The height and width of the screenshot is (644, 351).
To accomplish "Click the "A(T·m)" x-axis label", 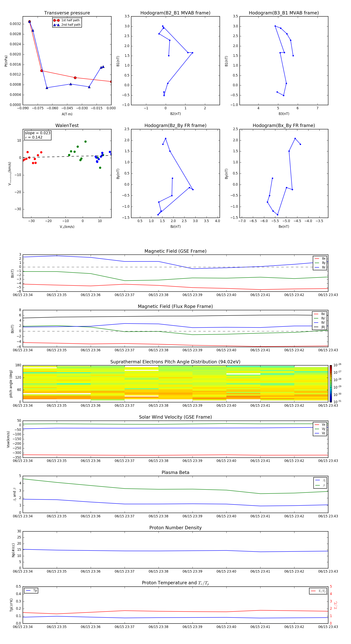I will click(67, 114).
